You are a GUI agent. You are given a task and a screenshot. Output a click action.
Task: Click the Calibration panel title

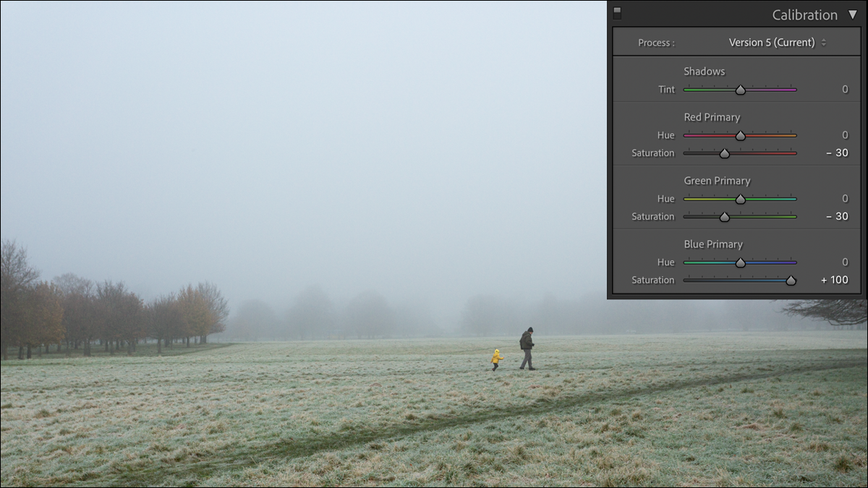[804, 14]
